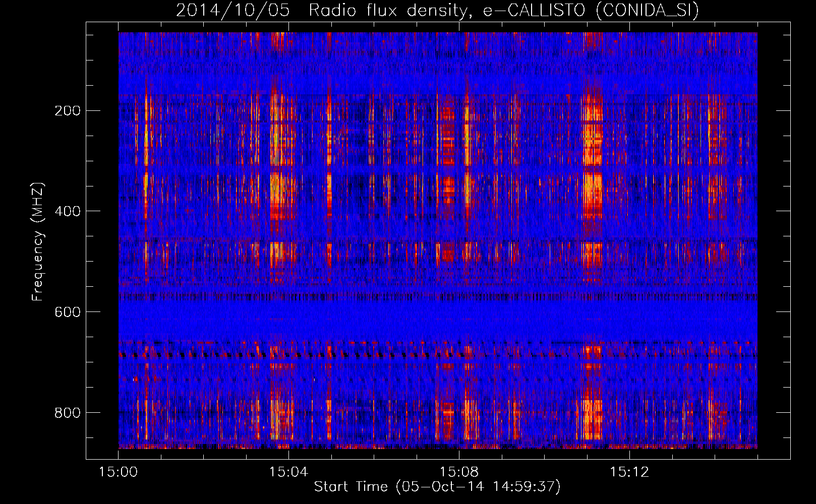Image resolution: width=816 pixels, height=504 pixels.
Task: Click the plot title '2014/10/05 Radio flux density'
Action: tap(437, 10)
